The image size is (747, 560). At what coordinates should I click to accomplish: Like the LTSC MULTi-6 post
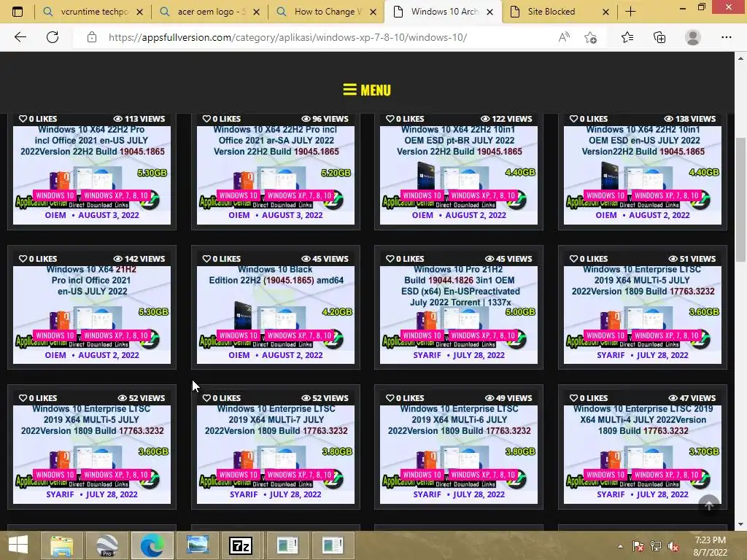tap(405, 397)
